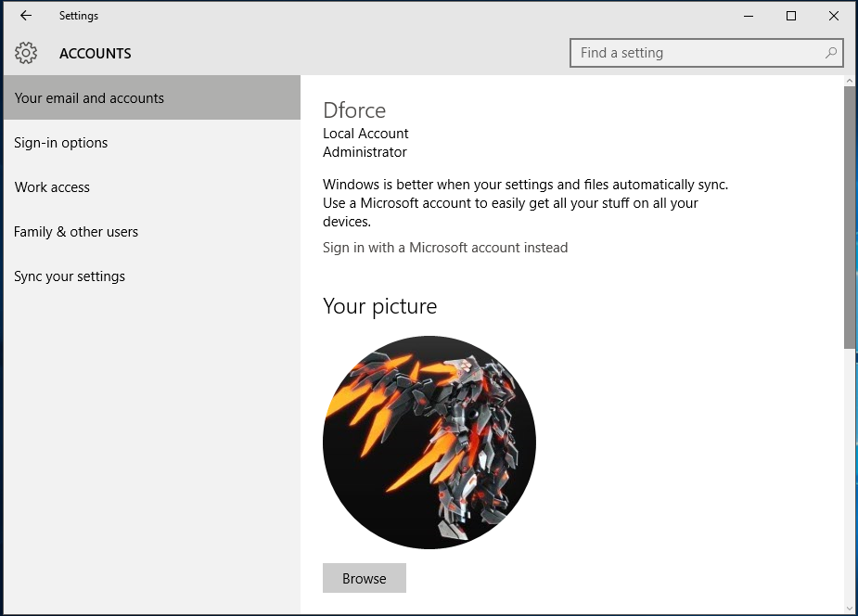Click the ACCOUNTS heading
The width and height of the screenshot is (858, 616).
click(x=96, y=54)
